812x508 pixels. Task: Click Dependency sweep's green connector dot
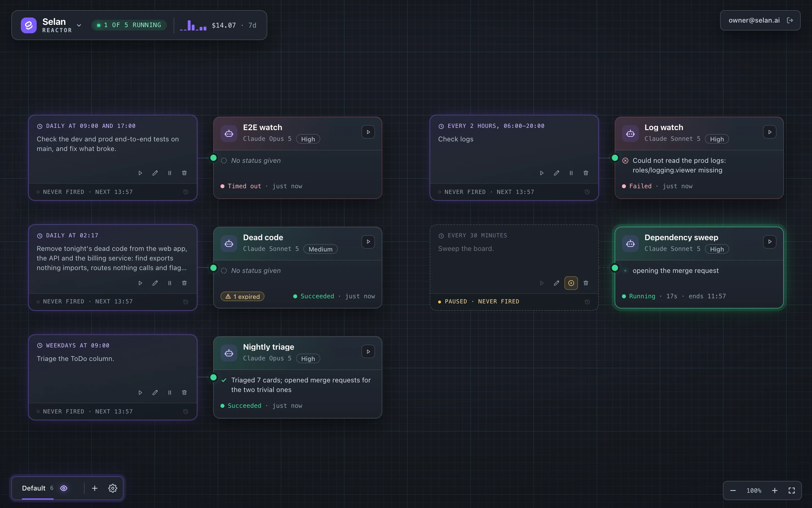coord(615,268)
